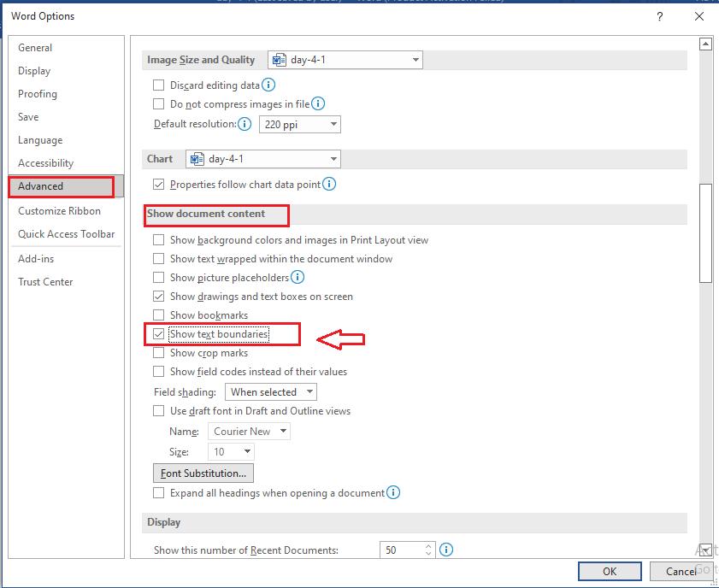Open Quick Access Toolbar category
The width and height of the screenshot is (719, 588).
tap(67, 233)
